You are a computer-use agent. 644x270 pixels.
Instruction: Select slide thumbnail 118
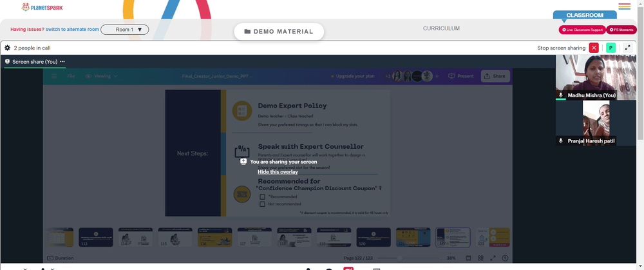coord(294,237)
